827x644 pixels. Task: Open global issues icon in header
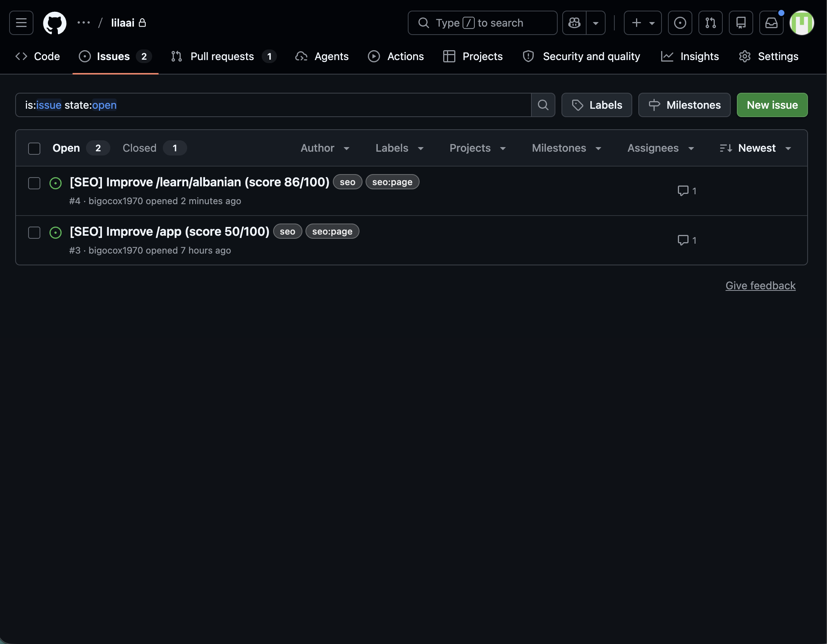(680, 23)
